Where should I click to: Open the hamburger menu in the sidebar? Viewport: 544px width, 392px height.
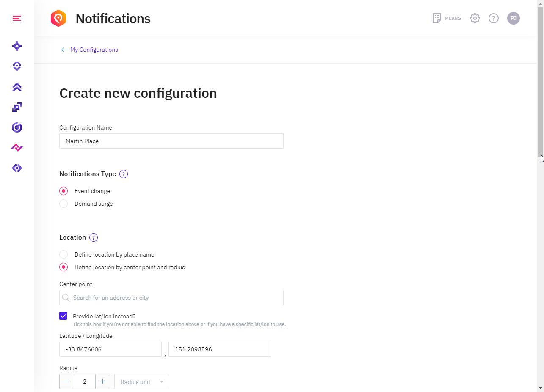click(17, 18)
